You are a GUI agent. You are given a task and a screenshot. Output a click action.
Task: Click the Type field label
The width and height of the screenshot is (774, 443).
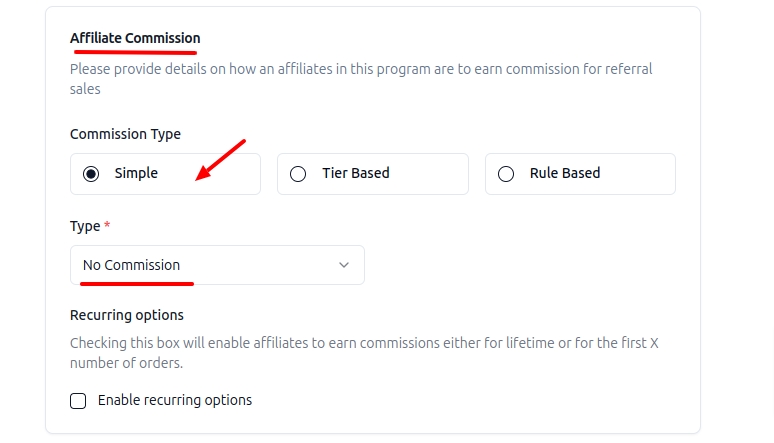coord(85,226)
